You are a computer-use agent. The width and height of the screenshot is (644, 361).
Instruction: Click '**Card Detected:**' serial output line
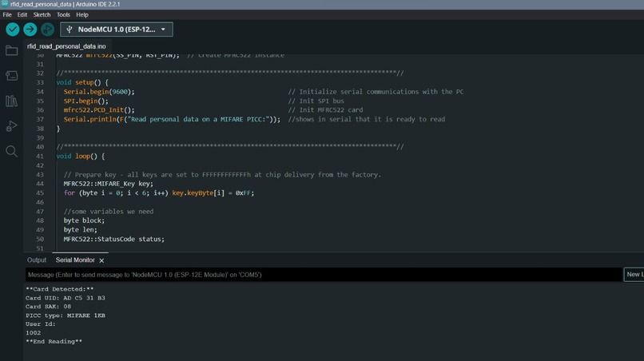[60, 289]
